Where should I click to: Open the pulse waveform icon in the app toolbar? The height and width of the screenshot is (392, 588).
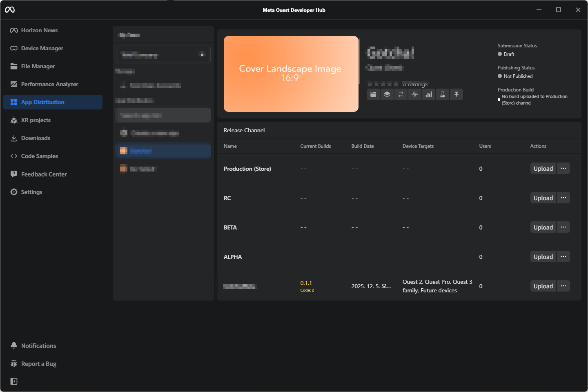pyautogui.click(x=415, y=94)
